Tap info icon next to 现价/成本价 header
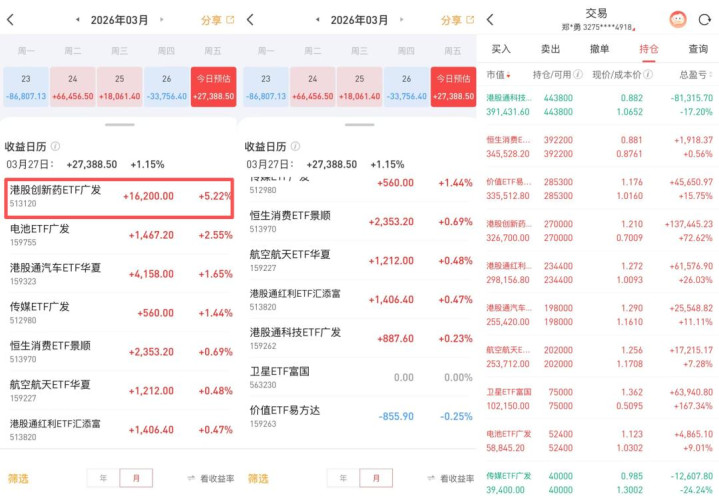The image size is (719, 496). click(648, 74)
